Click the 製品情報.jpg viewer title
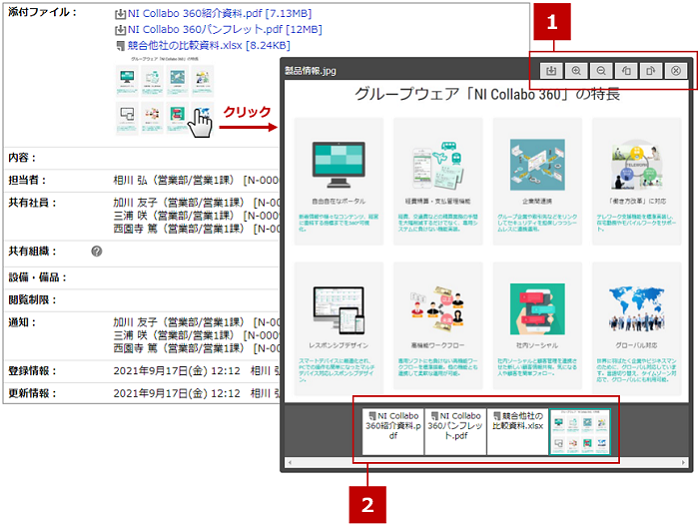This screenshot has width=699, height=525. coord(310,71)
